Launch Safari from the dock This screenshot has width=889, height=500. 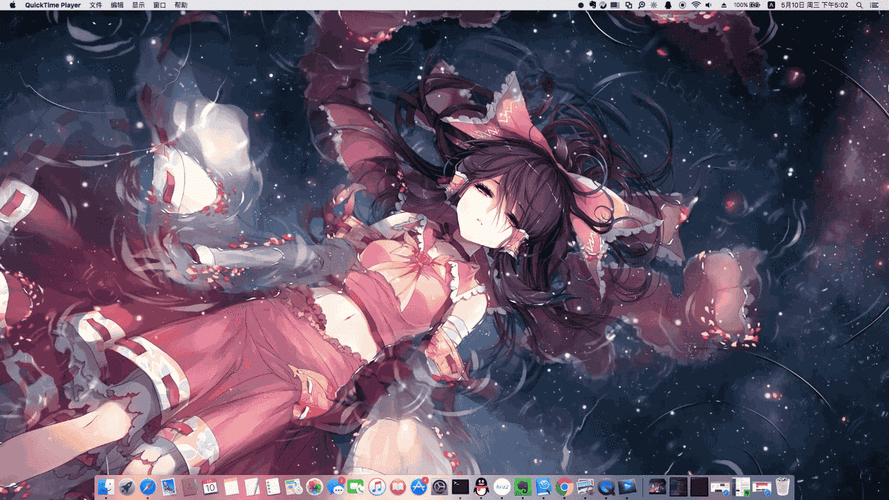pyautogui.click(x=147, y=487)
